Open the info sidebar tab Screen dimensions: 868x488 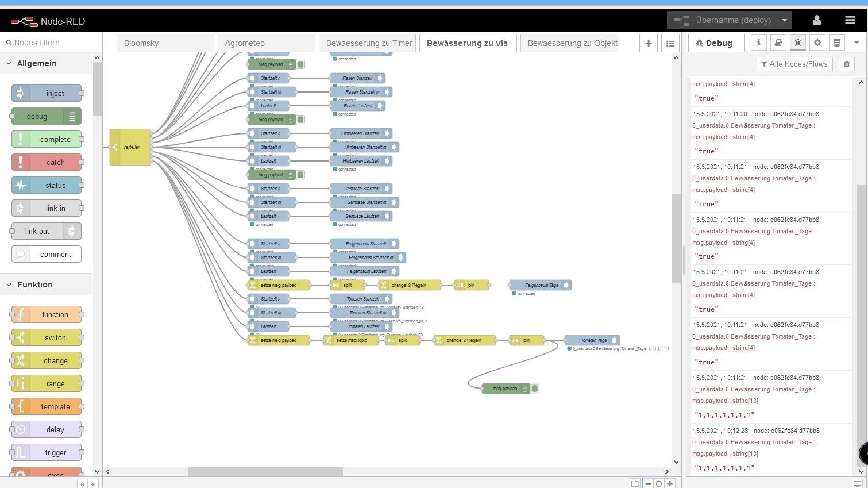click(758, 43)
